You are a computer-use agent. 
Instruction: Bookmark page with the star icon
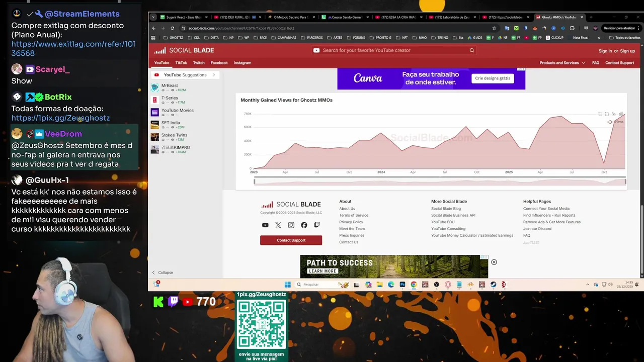(494, 28)
